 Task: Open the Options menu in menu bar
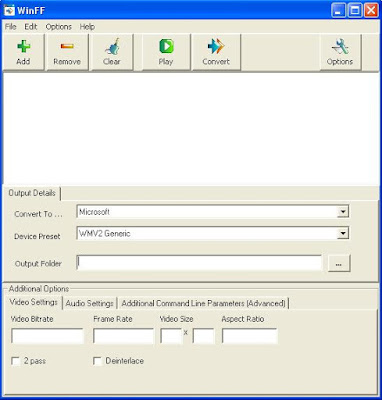59,27
